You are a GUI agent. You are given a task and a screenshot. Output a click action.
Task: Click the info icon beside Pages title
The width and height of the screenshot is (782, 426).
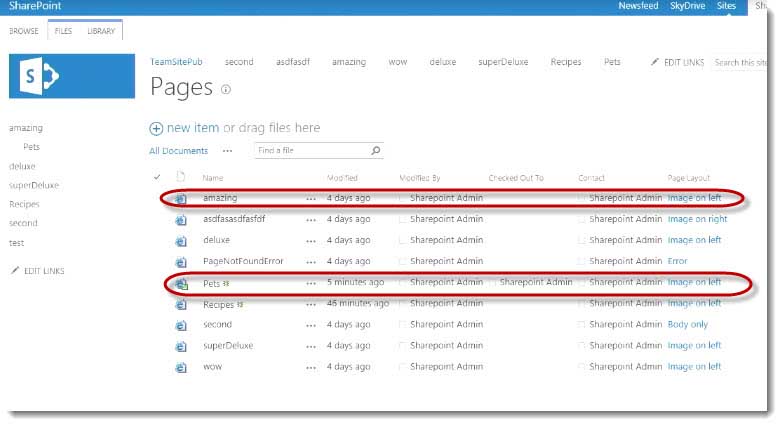pos(226,89)
